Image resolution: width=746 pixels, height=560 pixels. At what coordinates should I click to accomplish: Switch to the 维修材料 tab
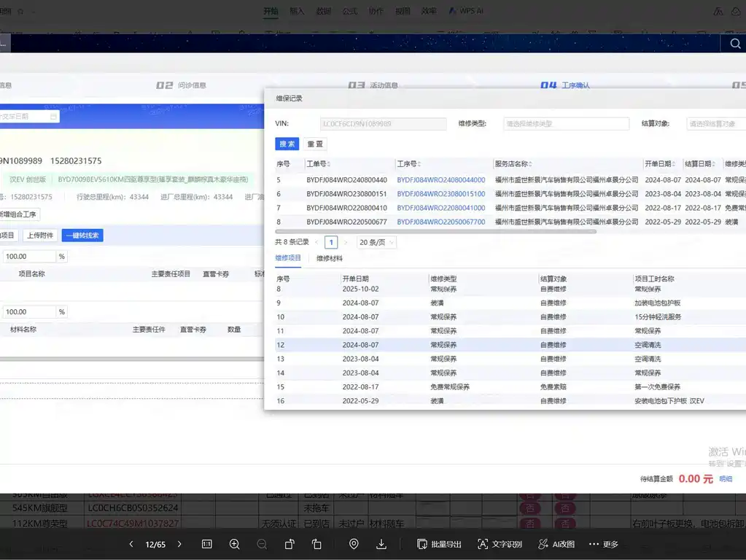(329, 258)
